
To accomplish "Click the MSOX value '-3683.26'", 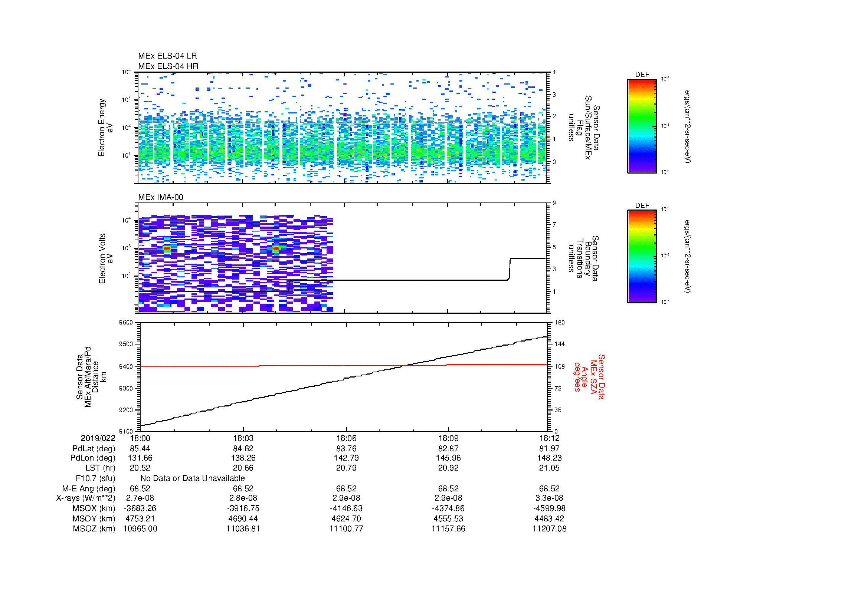I will (140, 508).
